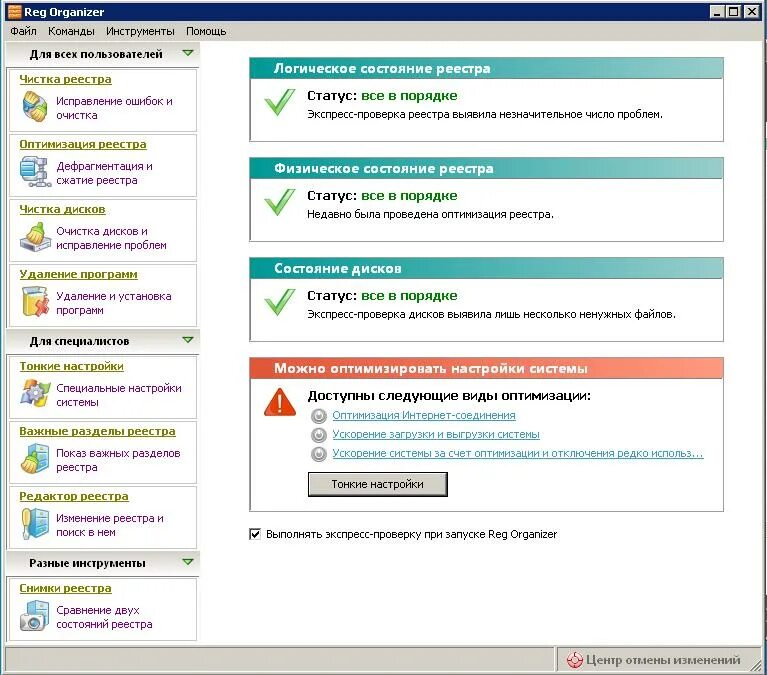The width and height of the screenshot is (767, 675).
Task: Click the Физическое состояние реестра panel header
Action: point(486,168)
